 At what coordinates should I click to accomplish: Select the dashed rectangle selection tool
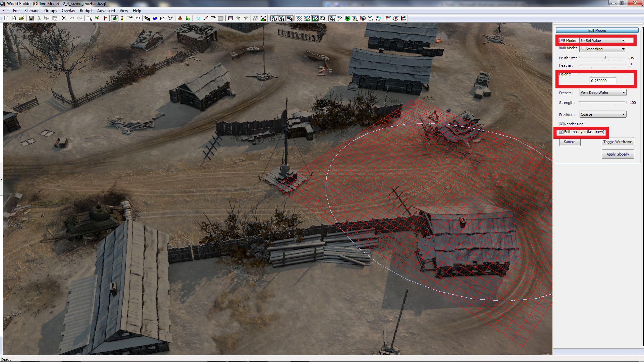point(89,18)
